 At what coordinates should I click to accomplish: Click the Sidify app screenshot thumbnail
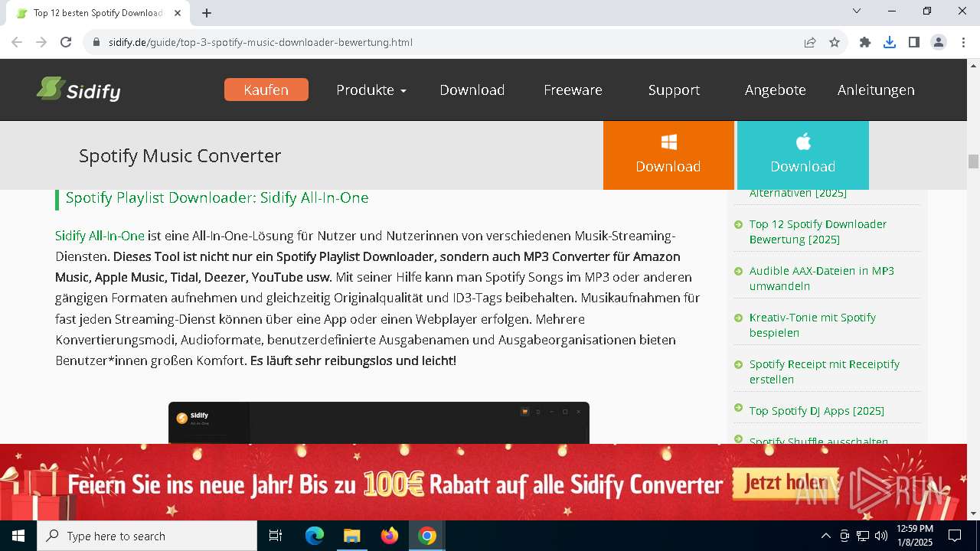379,422
